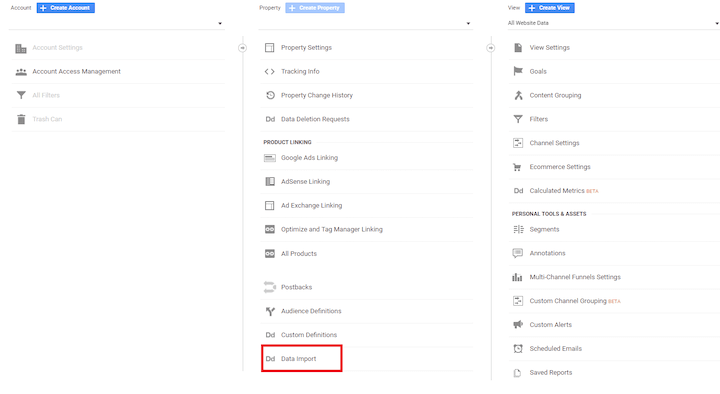720x394 pixels.
Task: Click the Dd icon beside Data Import
Action: 270,359
